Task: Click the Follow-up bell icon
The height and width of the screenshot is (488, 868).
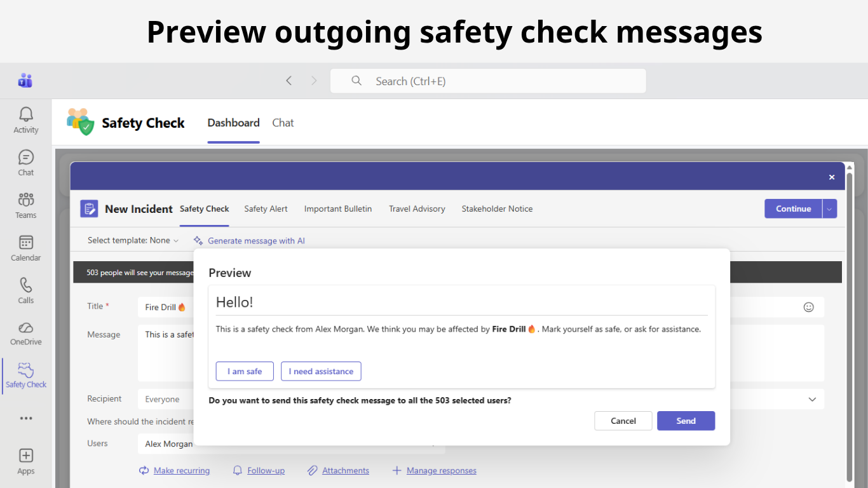Action: (x=238, y=470)
